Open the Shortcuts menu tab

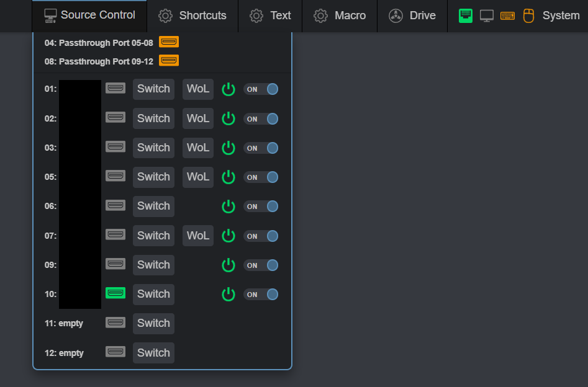point(192,16)
